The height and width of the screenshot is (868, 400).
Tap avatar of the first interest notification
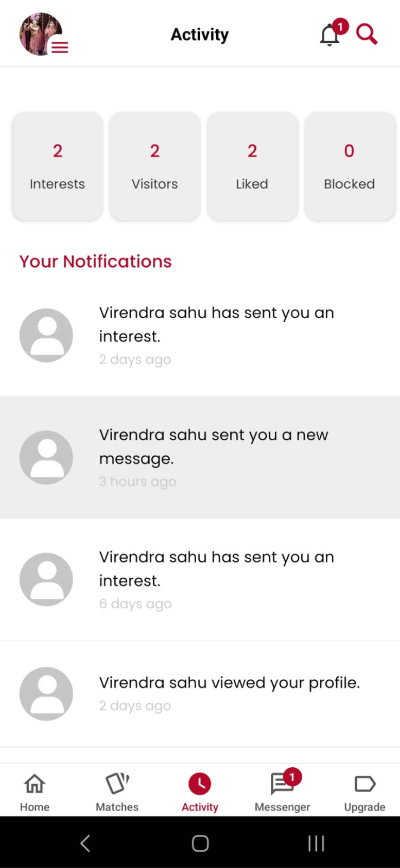[46, 335]
